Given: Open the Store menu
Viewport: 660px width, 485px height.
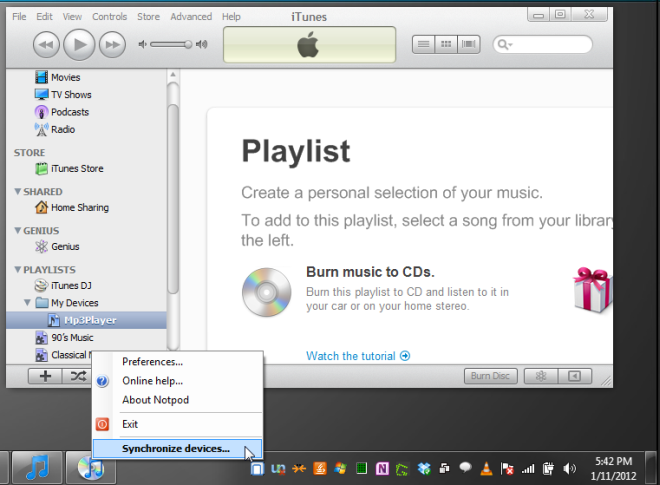Looking at the screenshot, I should [148, 16].
